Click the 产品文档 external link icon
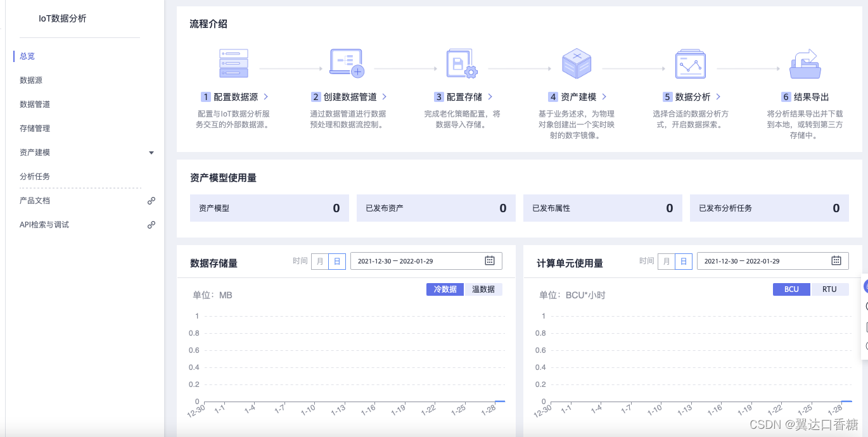Screen dimensions: 868x437 (151, 201)
